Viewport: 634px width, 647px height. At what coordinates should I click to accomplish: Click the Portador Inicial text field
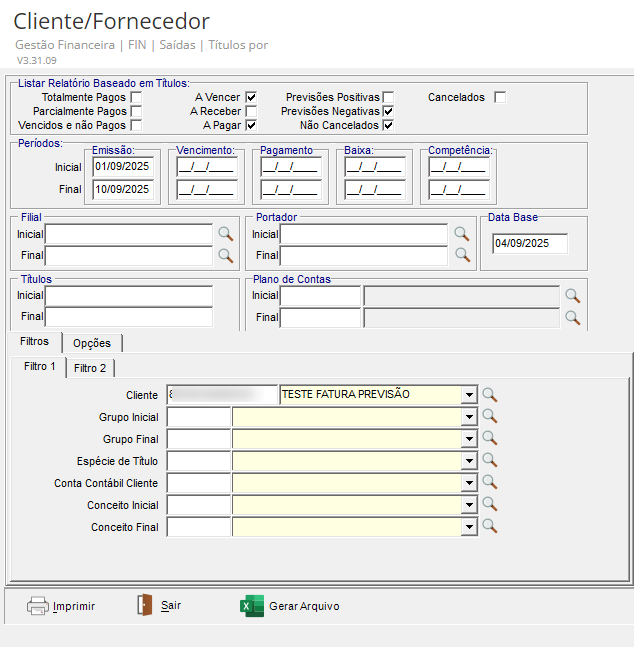click(364, 234)
